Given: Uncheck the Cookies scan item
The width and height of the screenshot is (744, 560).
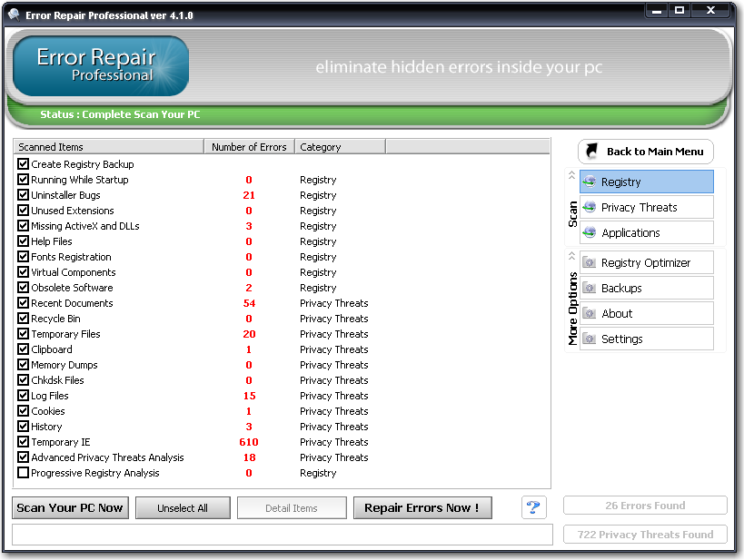Looking at the screenshot, I should (22, 411).
